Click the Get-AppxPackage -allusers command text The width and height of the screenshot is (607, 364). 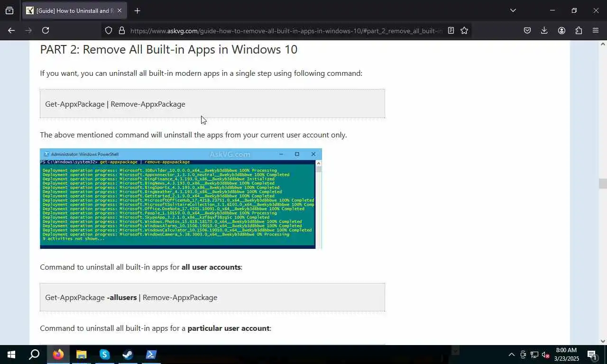(131, 297)
